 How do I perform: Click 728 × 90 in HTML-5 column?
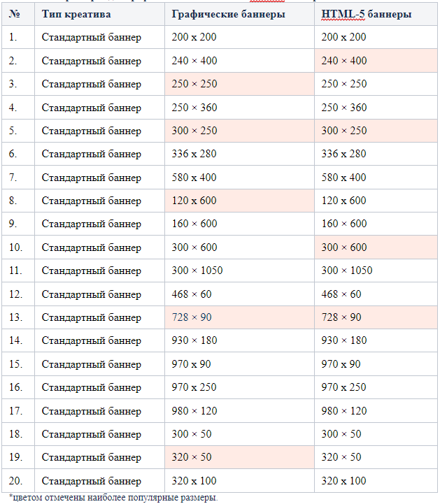(x=376, y=317)
